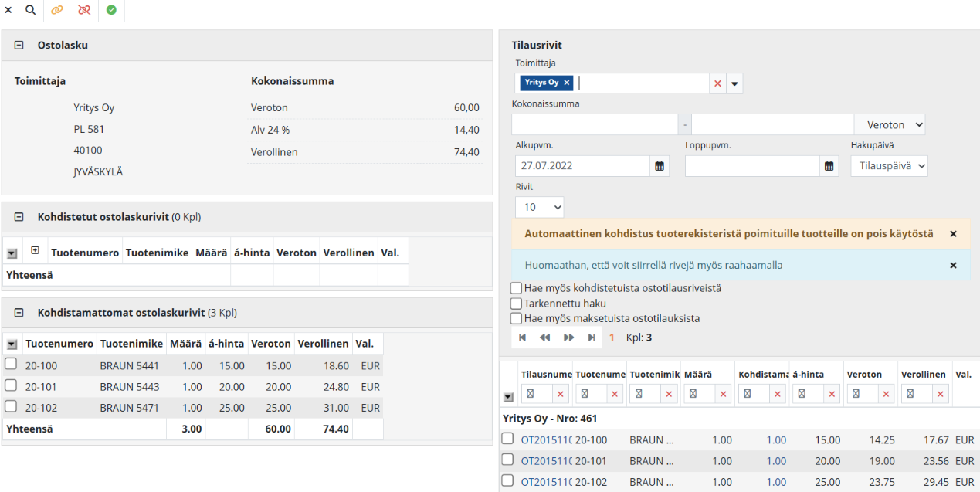Open the Tilauspäivä search date dropdown
This screenshot has width=980, height=492.
(888, 166)
